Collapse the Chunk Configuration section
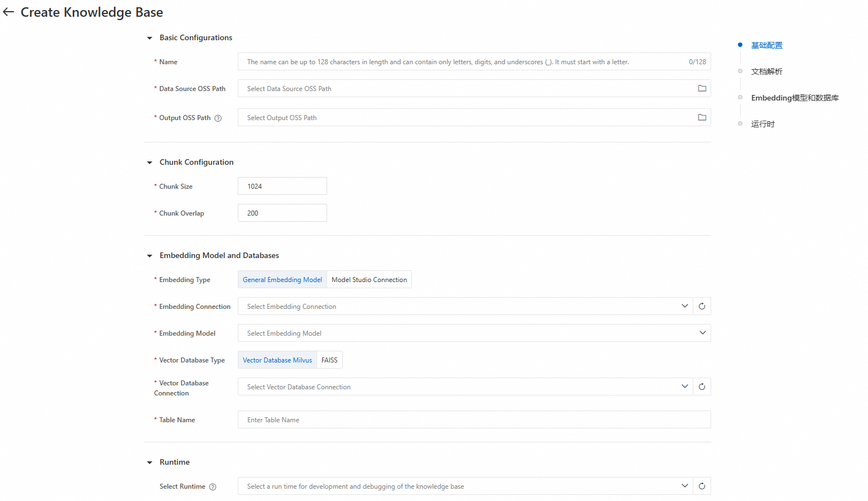Screen dimensions: 868x501 point(149,162)
